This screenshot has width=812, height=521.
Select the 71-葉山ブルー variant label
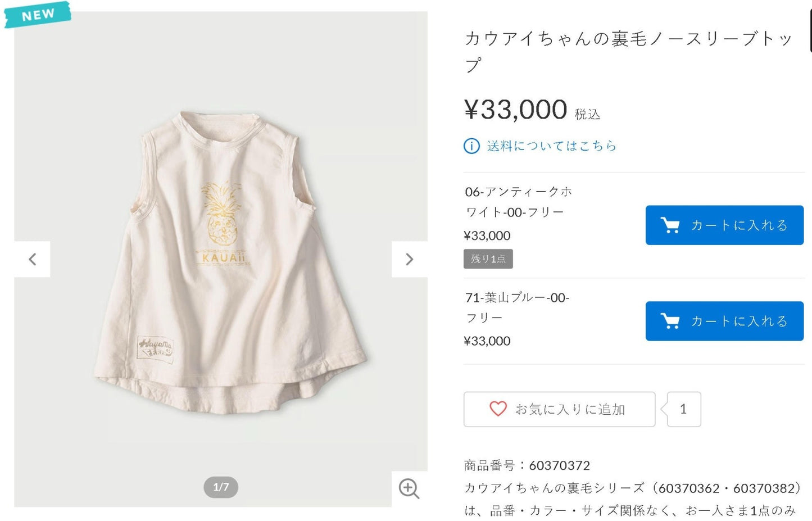(517, 307)
